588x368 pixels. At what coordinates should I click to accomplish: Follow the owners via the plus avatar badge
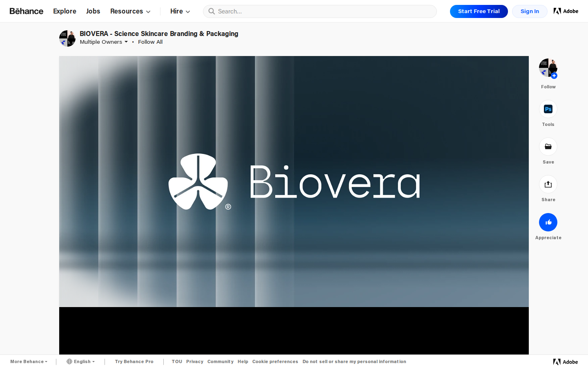tap(554, 76)
